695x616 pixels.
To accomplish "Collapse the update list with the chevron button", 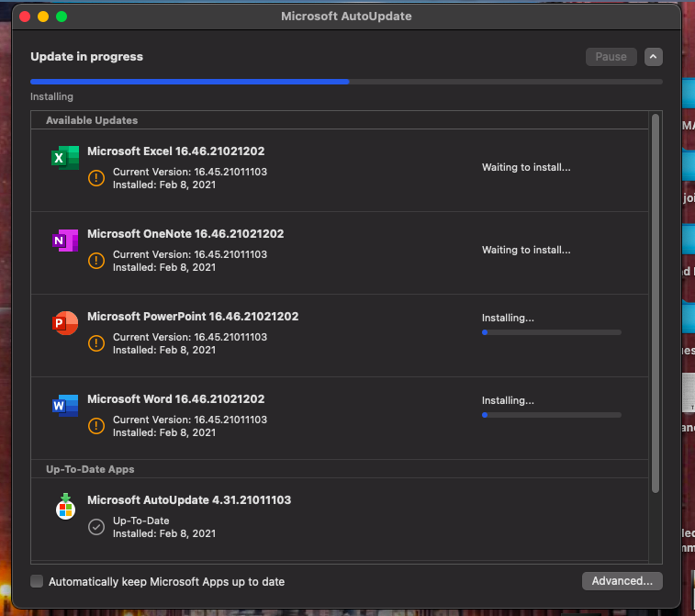I will (654, 57).
